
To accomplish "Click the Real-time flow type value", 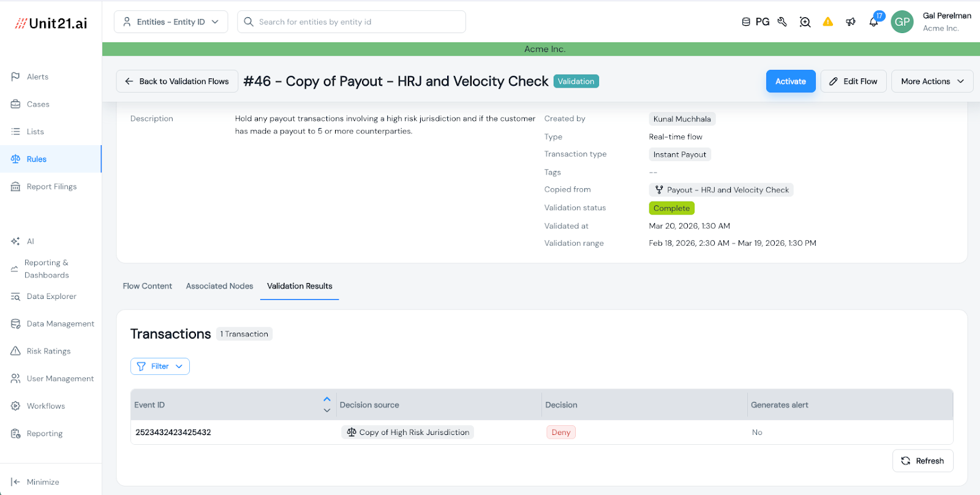I will pyautogui.click(x=676, y=137).
